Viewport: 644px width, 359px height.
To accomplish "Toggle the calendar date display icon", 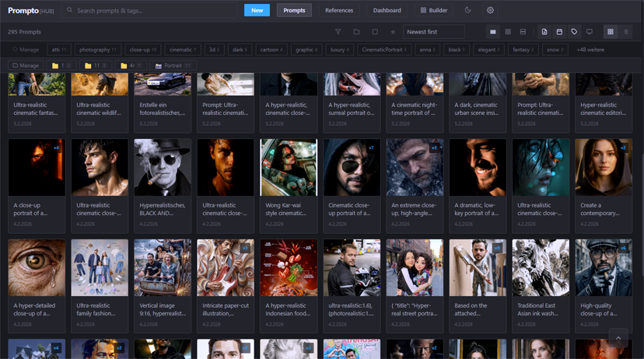I will tap(559, 32).
